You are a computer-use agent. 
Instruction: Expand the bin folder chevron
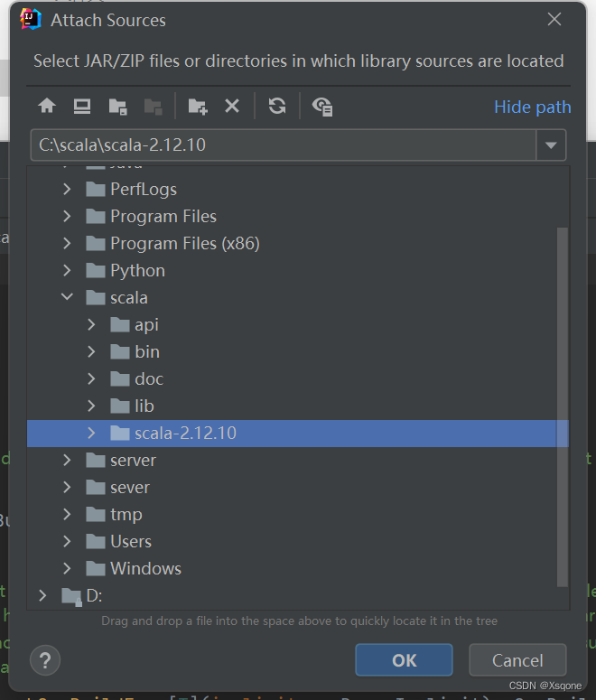point(91,351)
